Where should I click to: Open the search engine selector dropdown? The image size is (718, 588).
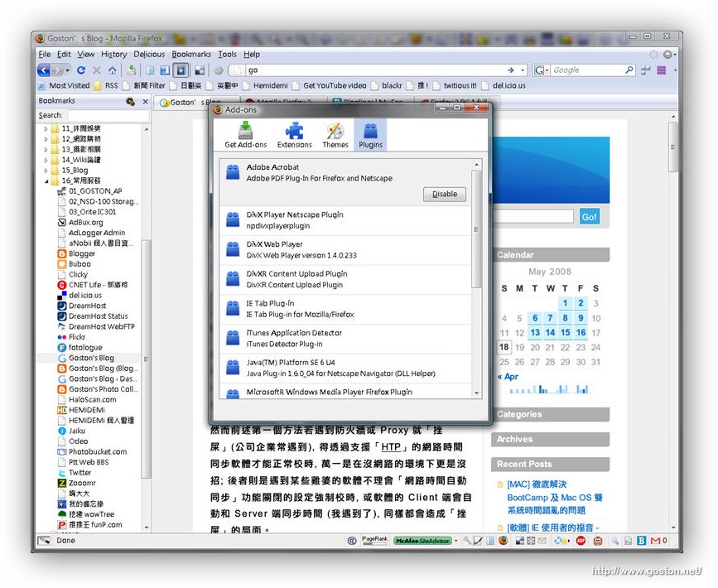pos(542,70)
